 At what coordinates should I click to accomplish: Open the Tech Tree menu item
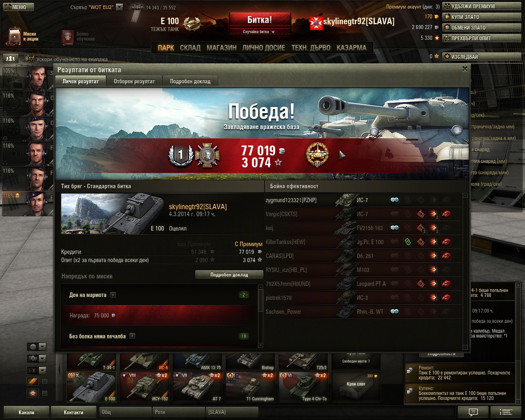coord(311,48)
